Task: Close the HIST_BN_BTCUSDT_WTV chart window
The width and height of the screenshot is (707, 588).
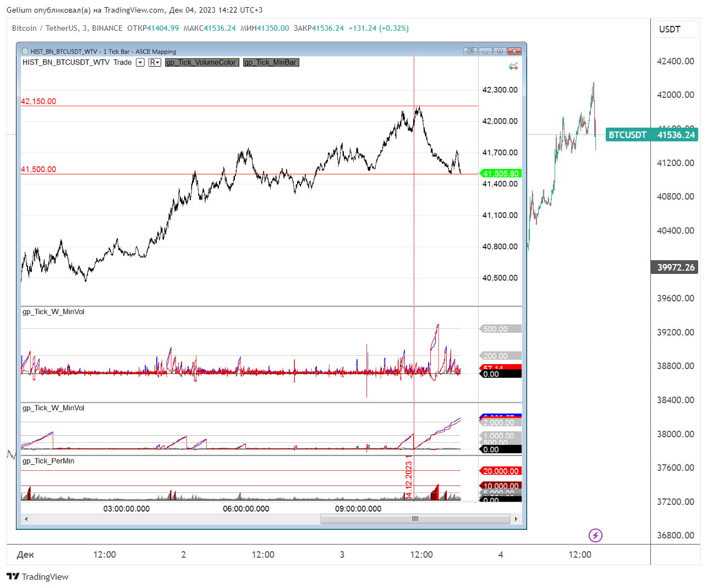Action: tap(514, 51)
